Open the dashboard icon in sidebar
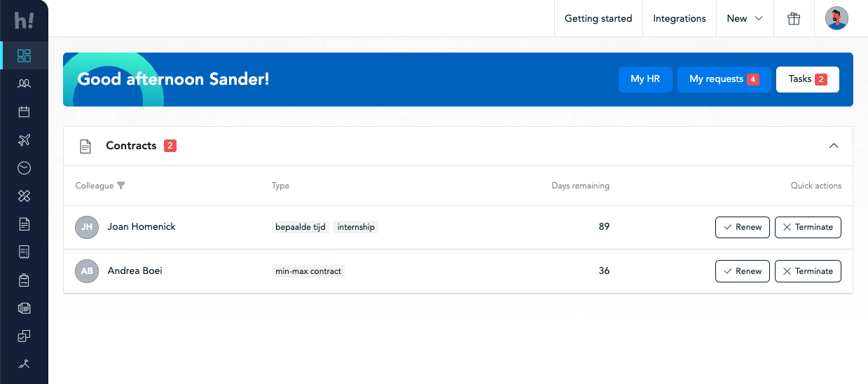 click(x=24, y=55)
